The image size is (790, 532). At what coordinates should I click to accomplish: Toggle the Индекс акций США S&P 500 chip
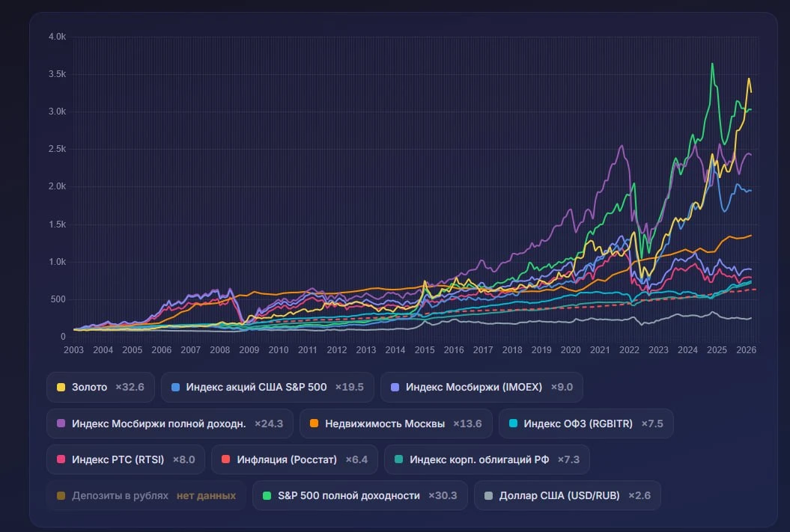point(267,387)
